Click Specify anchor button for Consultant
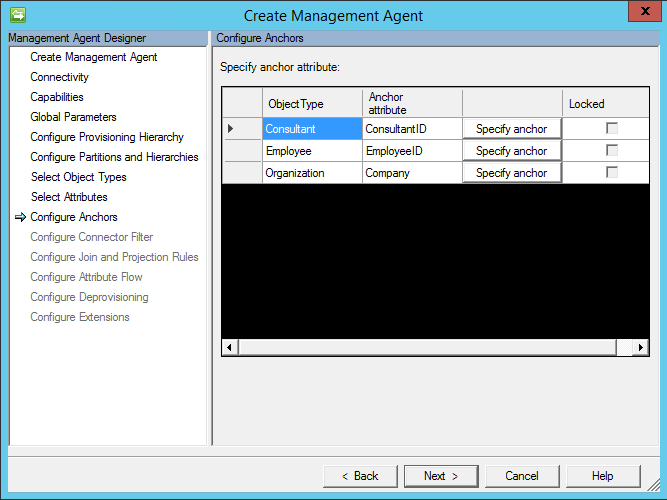Viewport: 667px width, 500px height. (512, 129)
